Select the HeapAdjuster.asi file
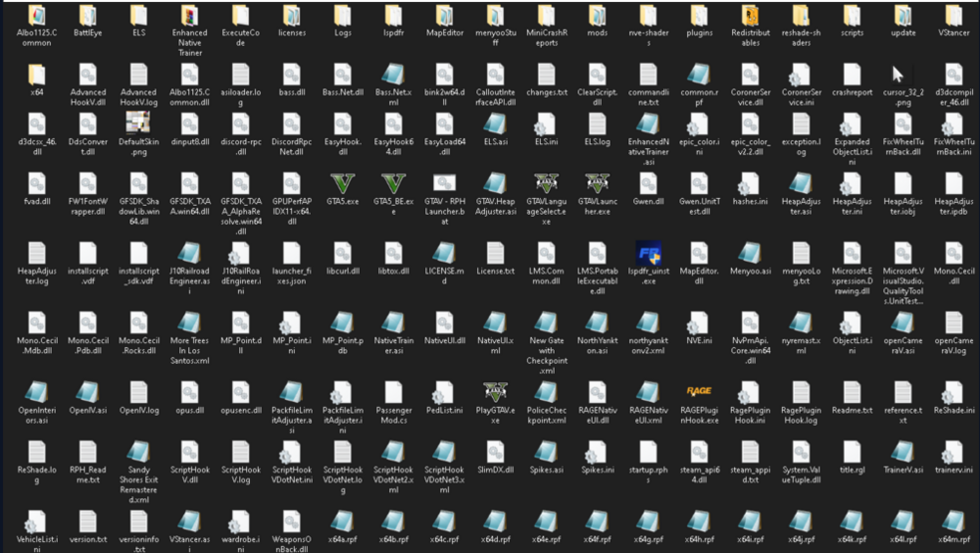Screen dimensions: 980x553 801,184
